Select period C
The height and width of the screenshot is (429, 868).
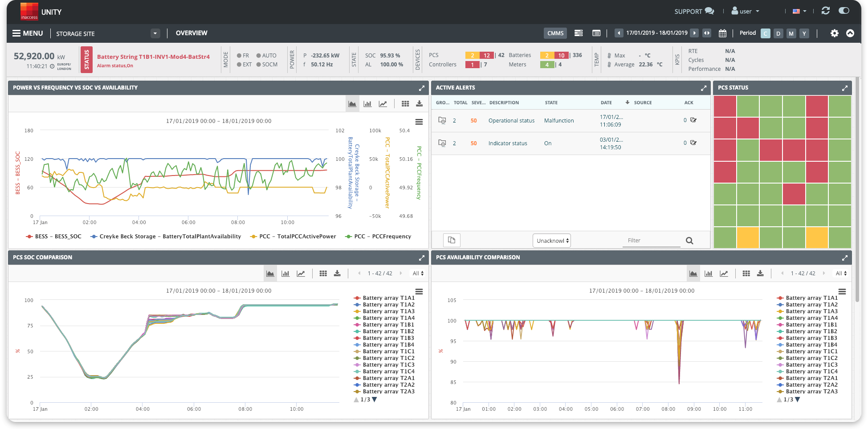[x=766, y=33]
